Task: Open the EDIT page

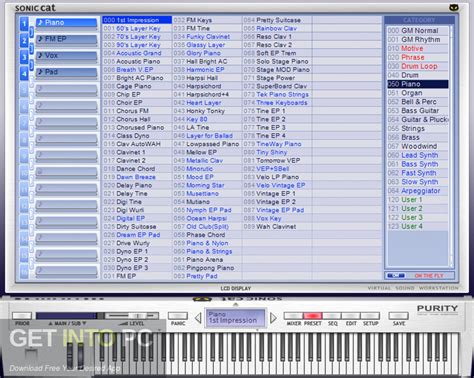Action: click(351, 315)
